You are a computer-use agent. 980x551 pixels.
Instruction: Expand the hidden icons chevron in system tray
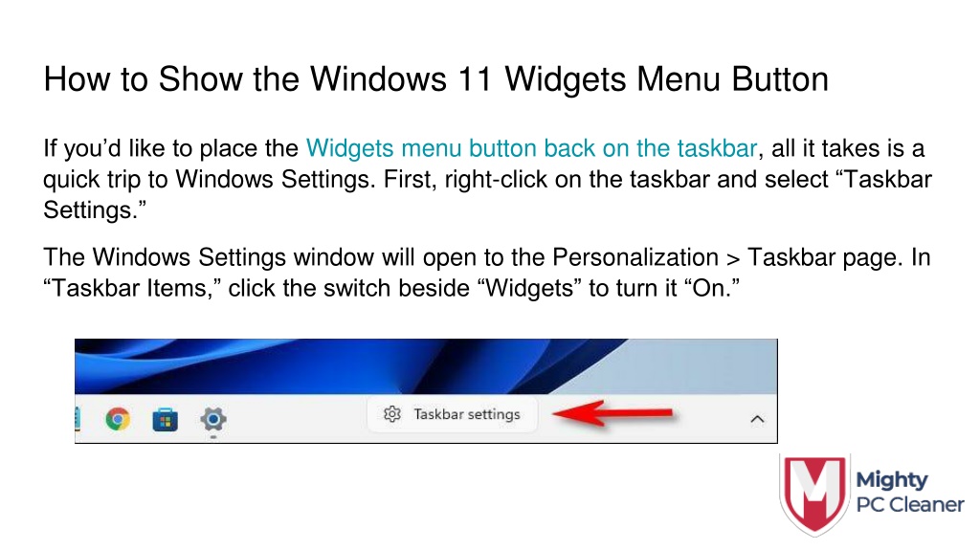pyautogui.click(x=757, y=419)
